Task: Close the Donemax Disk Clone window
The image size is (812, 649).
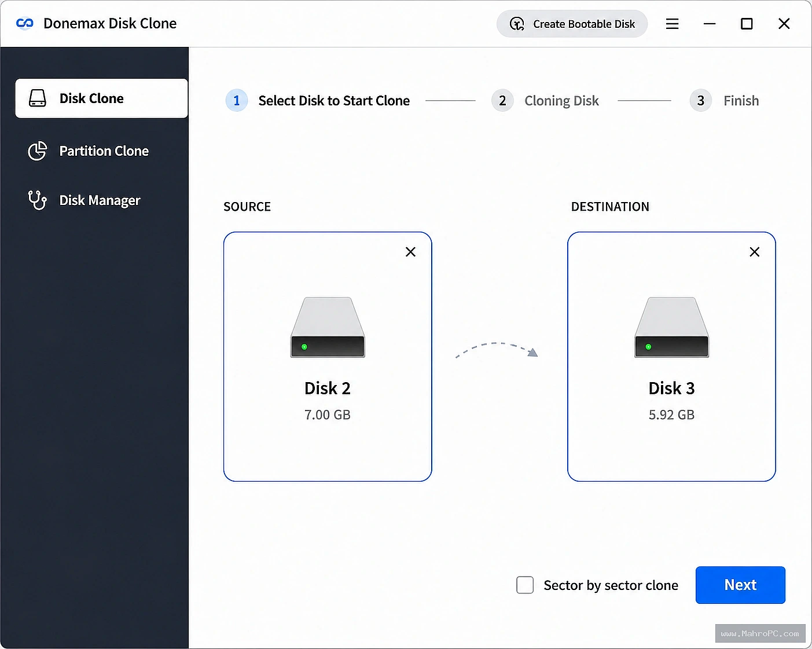Action: click(784, 24)
